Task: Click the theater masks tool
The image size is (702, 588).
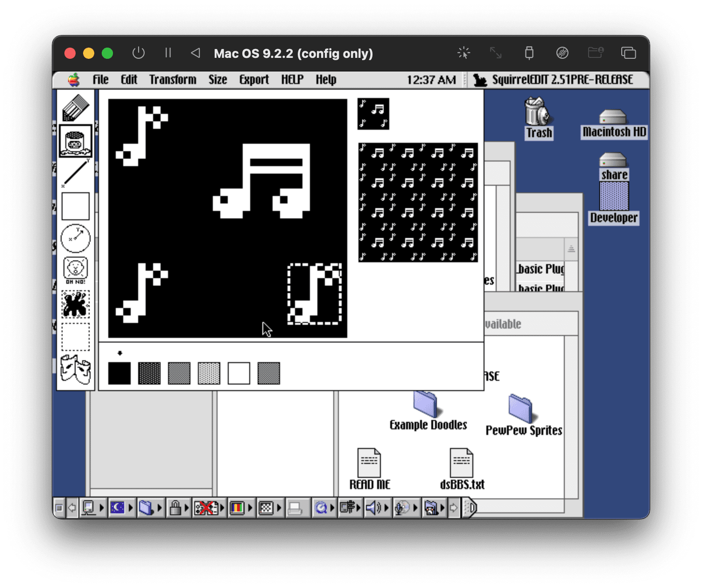Action: (75, 369)
